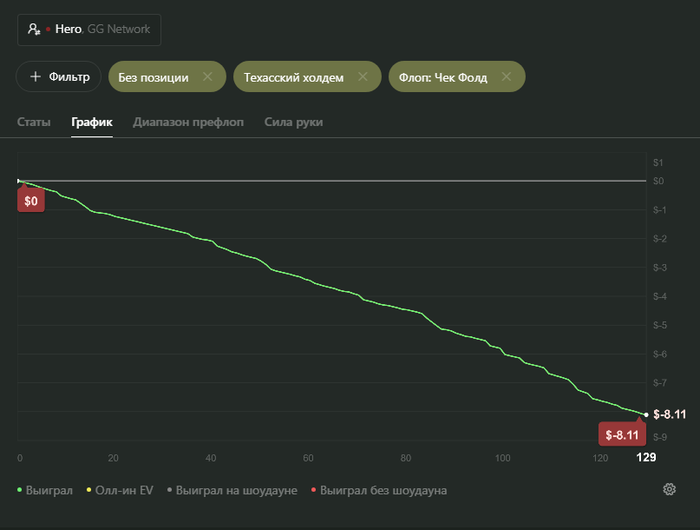The image size is (700, 530).
Task: Remove the Флоп: Чек Фолд filter
Action: click(x=506, y=77)
